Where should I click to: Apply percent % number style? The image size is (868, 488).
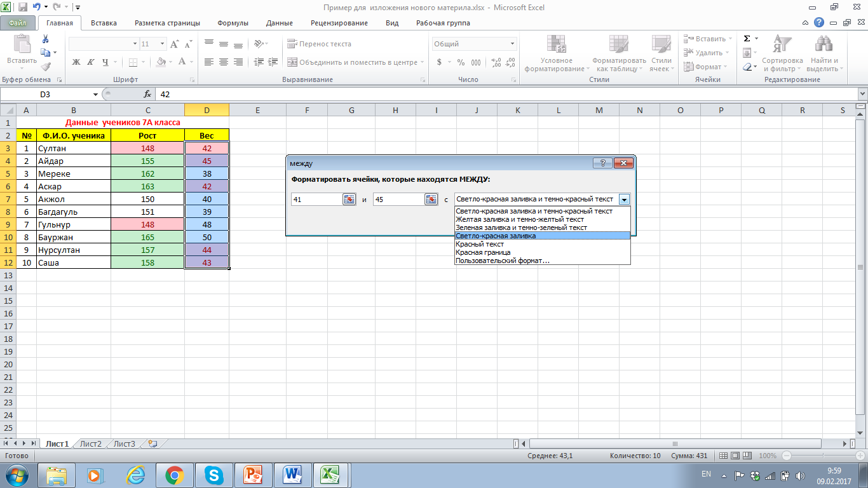[461, 62]
